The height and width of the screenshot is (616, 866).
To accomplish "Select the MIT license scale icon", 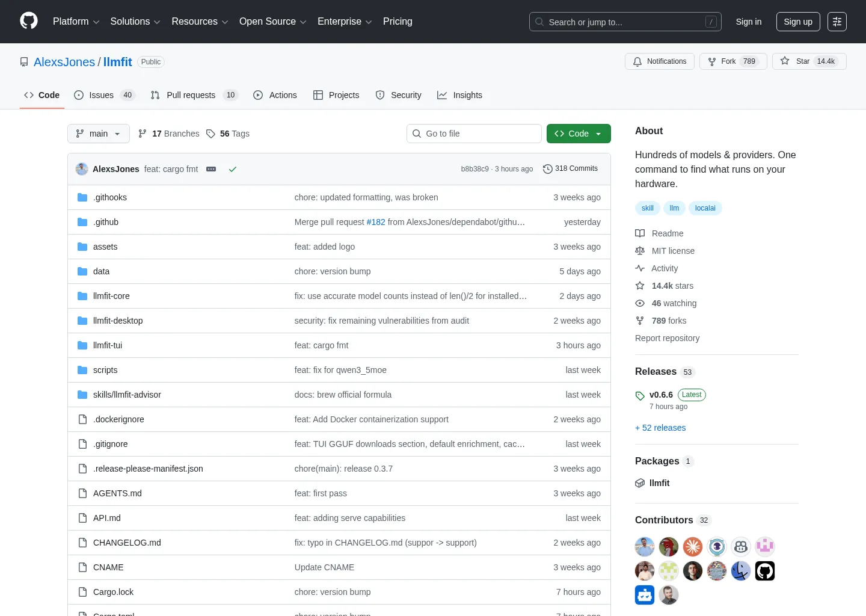I will [640, 251].
